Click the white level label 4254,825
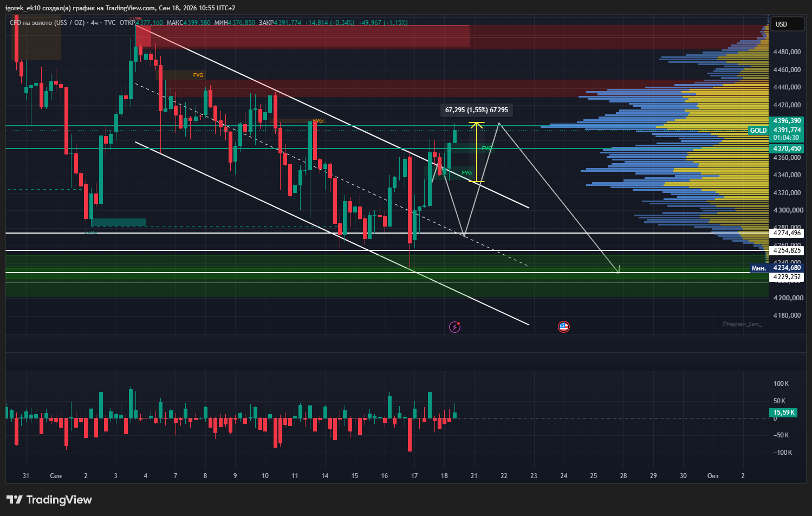The image size is (812, 516). click(x=787, y=250)
